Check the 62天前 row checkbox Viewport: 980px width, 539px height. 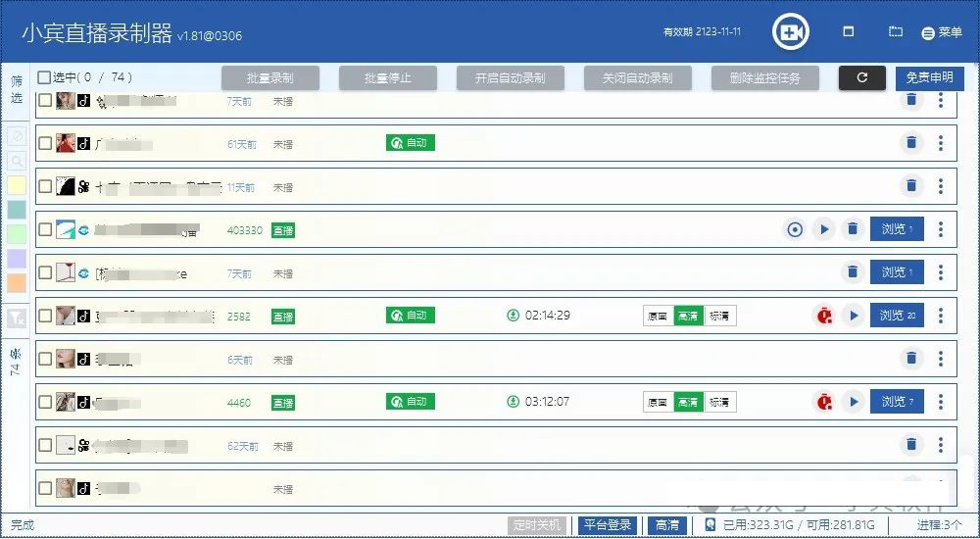(x=45, y=445)
